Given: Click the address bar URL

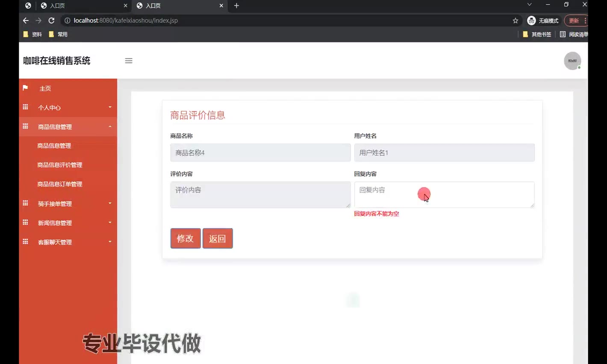Looking at the screenshot, I should point(126,21).
